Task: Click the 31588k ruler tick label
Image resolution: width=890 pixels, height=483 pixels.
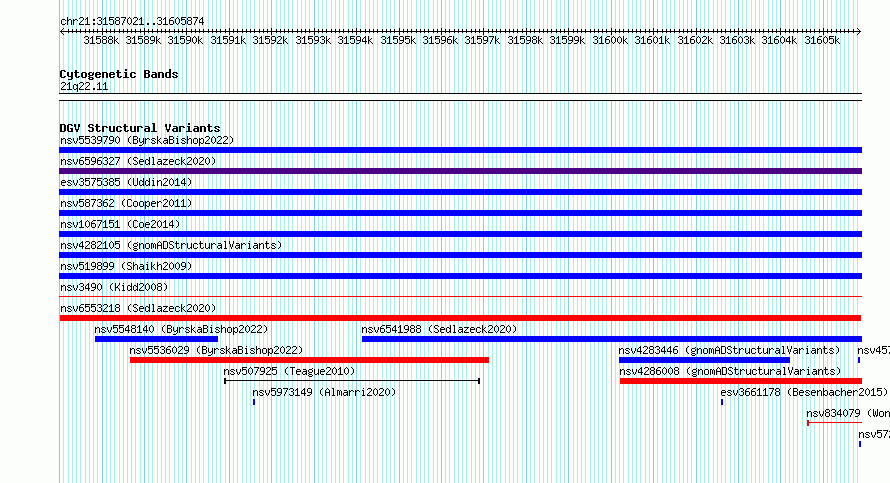Action: coord(101,40)
